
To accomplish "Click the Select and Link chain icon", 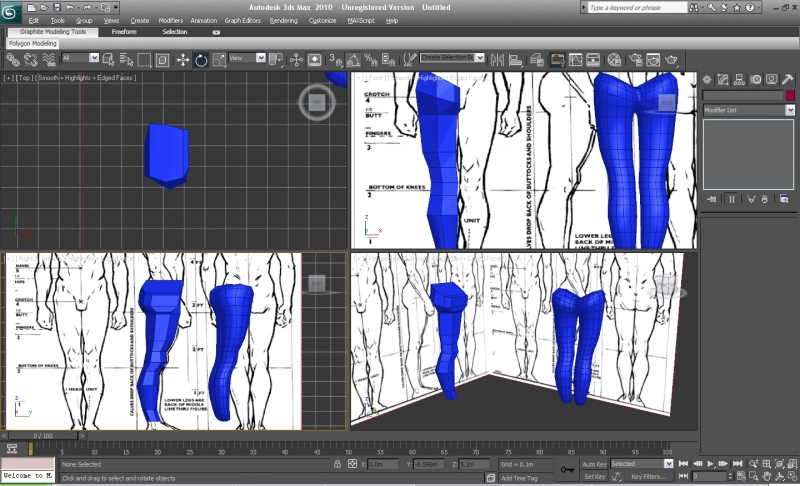I will [x=12, y=60].
